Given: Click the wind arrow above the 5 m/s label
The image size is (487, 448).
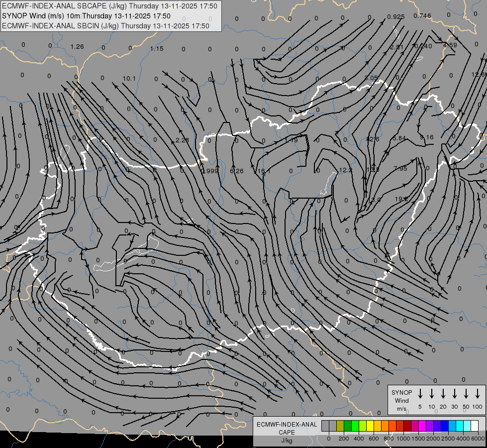Looking at the screenshot, I should 420,394.
